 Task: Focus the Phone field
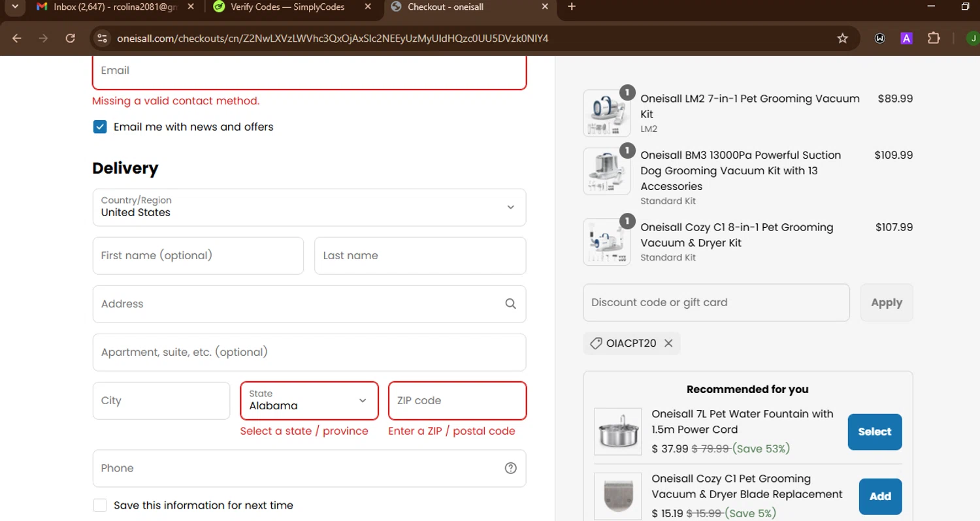click(310, 468)
